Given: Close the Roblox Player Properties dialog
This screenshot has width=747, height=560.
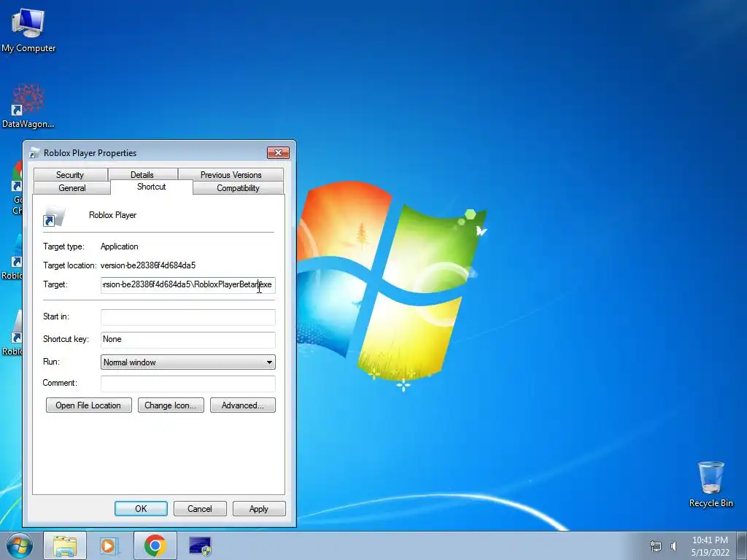Looking at the screenshot, I should (278, 152).
